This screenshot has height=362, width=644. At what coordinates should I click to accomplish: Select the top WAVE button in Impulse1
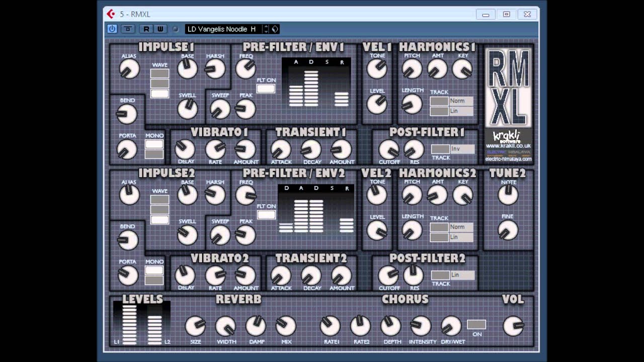[160, 73]
